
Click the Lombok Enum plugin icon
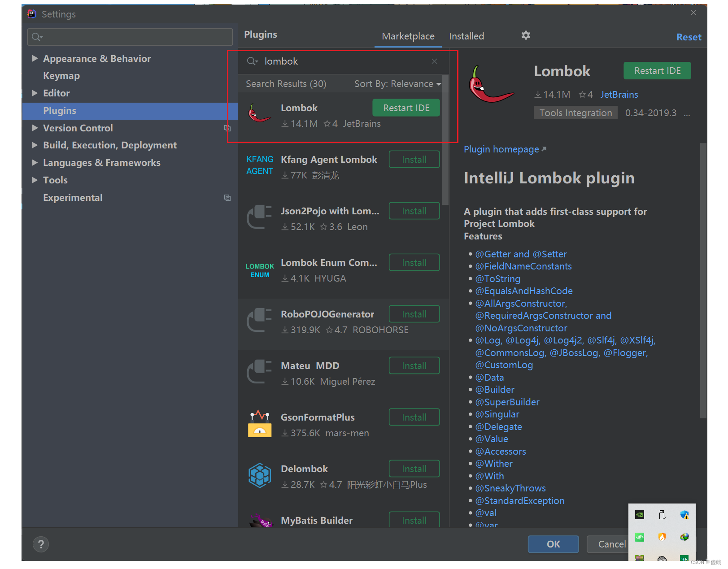click(260, 270)
